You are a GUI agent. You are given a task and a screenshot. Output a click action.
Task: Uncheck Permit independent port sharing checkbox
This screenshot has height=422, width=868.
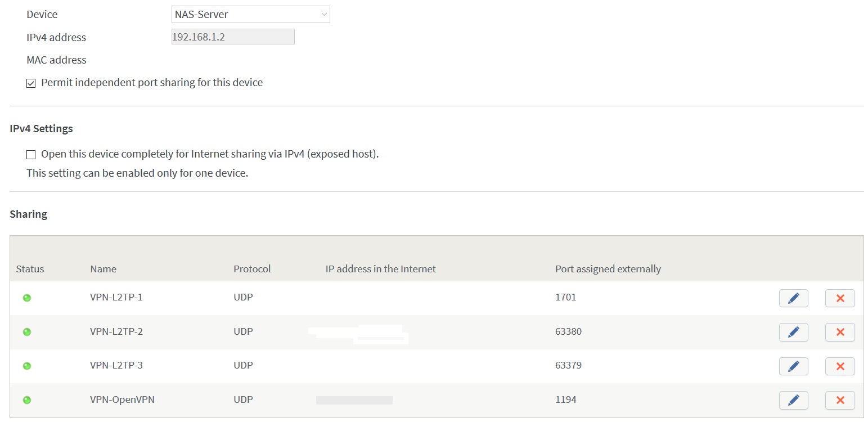coord(31,83)
